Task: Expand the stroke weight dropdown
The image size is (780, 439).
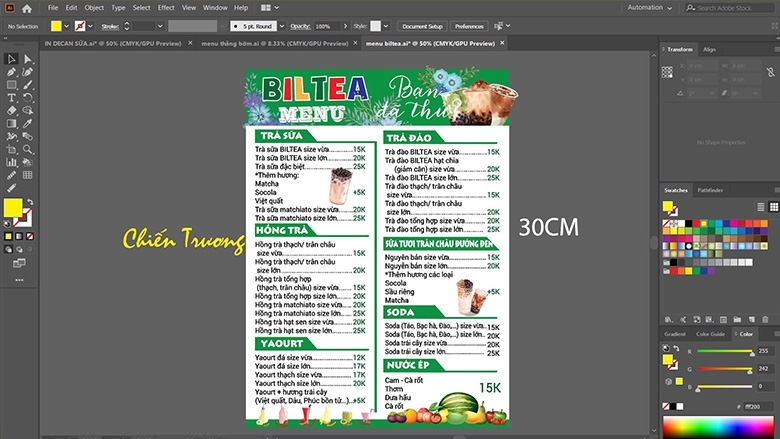Action: click(x=160, y=26)
